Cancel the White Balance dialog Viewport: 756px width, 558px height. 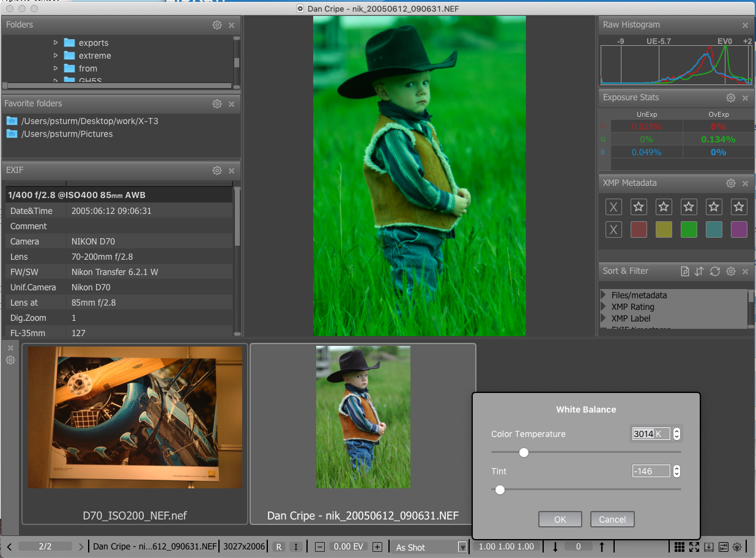click(x=612, y=519)
